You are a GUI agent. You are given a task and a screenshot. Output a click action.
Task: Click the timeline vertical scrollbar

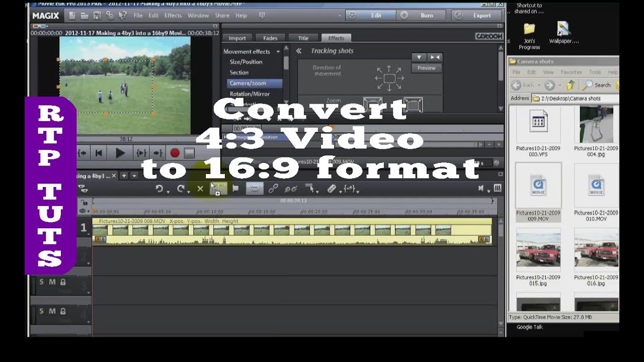pos(501,231)
